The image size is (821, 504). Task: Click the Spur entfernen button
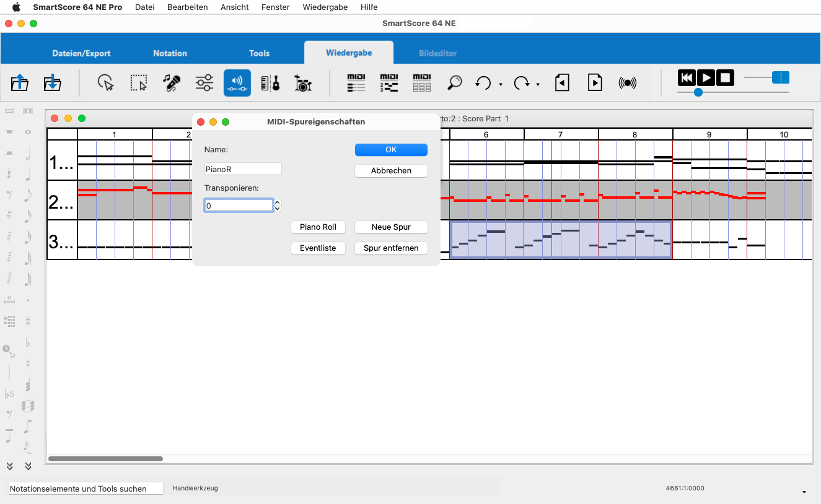(391, 248)
